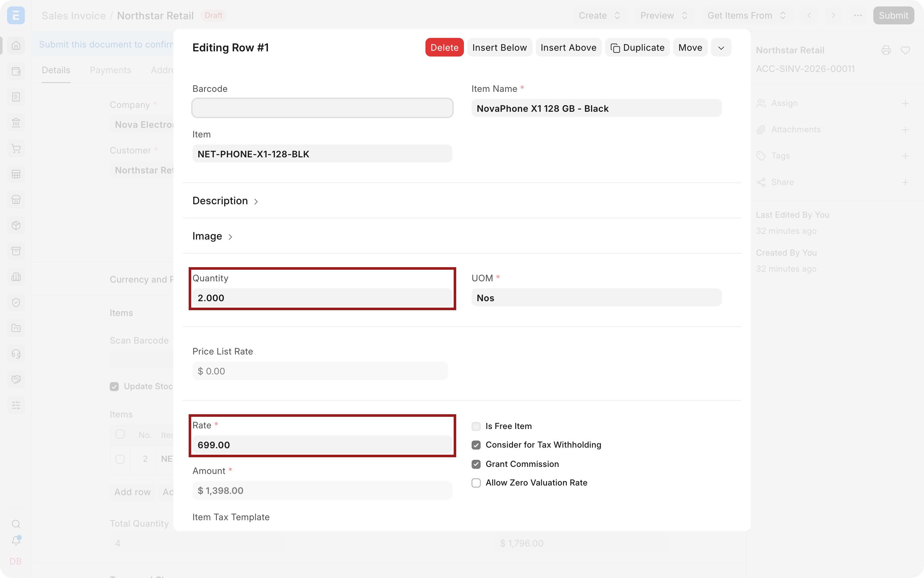The height and width of the screenshot is (578, 924).
Task: Add an assignment with Assign plus
Action: tap(905, 103)
